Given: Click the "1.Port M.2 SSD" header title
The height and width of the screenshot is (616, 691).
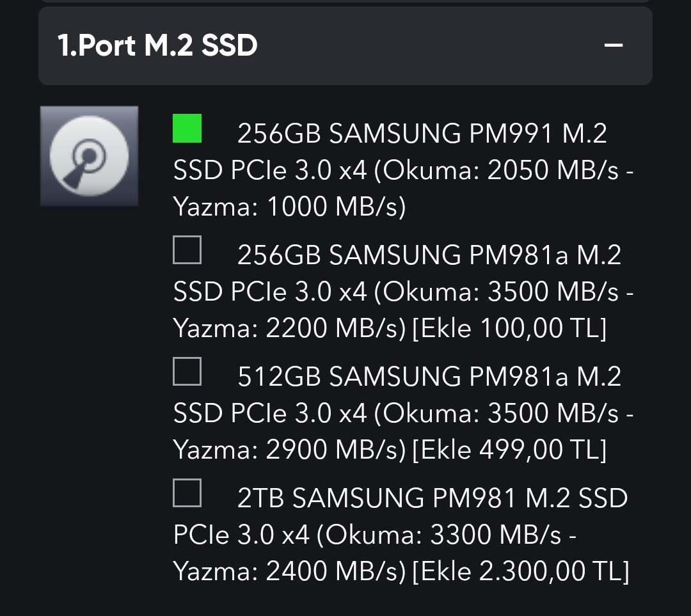Looking at the screenshot, I should click(157, 45).
